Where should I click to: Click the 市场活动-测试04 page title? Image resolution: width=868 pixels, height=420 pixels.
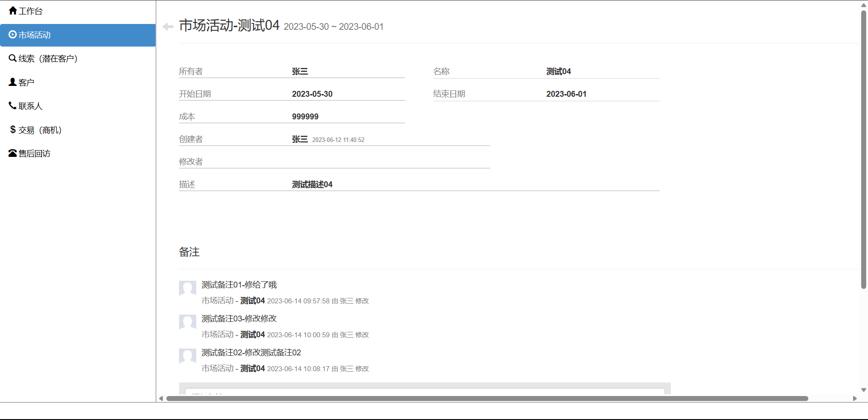tap(229, 25)
